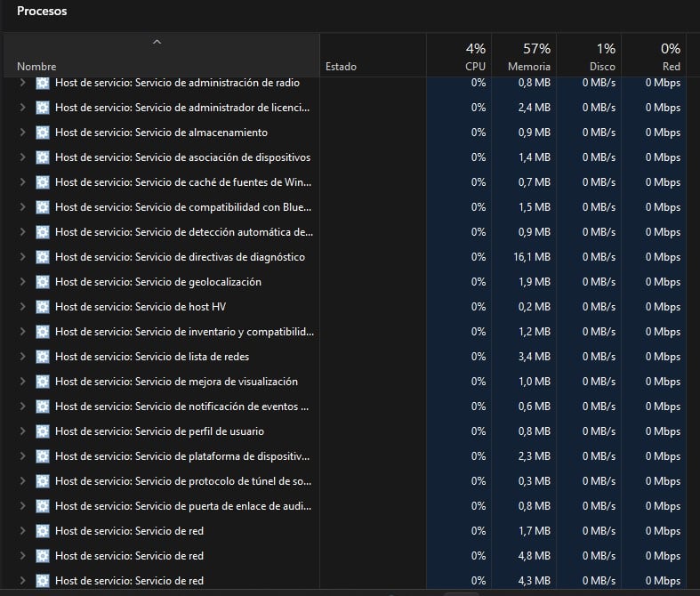
Task: Click the Procesos page title
Action: [42, 12]
